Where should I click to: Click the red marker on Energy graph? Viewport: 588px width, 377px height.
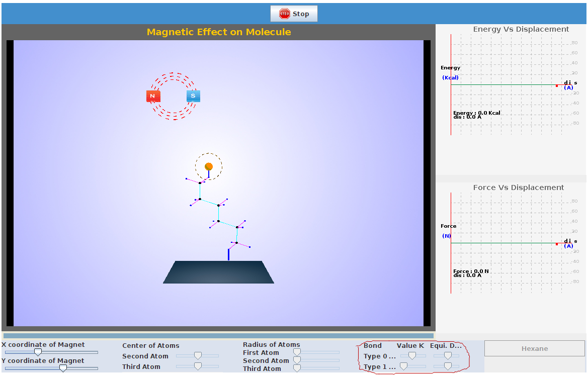tap(557, 86)
